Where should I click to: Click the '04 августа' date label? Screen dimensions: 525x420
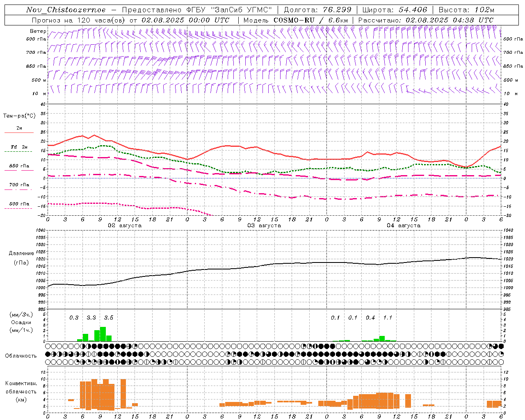click(404, 226)
